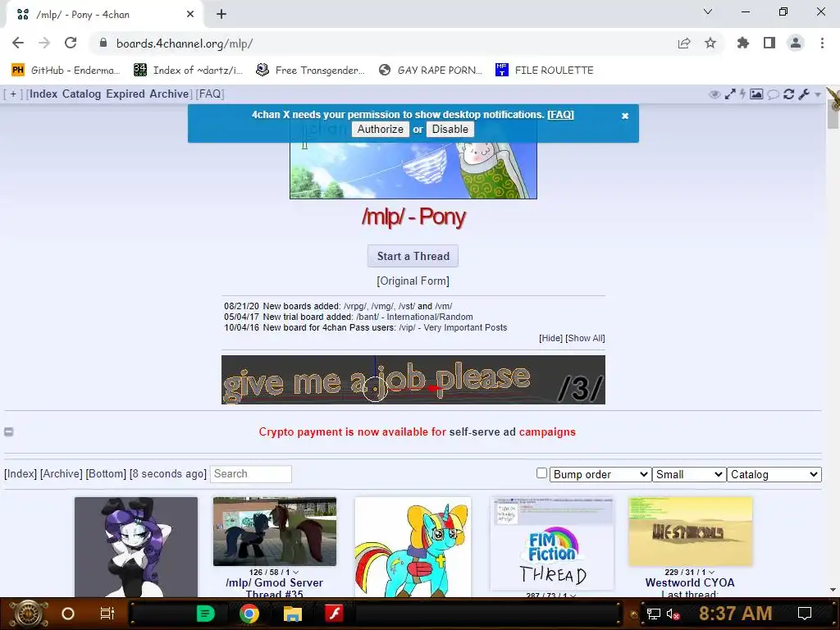Switch to Catalog in the header
840x630 pixels.
[81, 94]
